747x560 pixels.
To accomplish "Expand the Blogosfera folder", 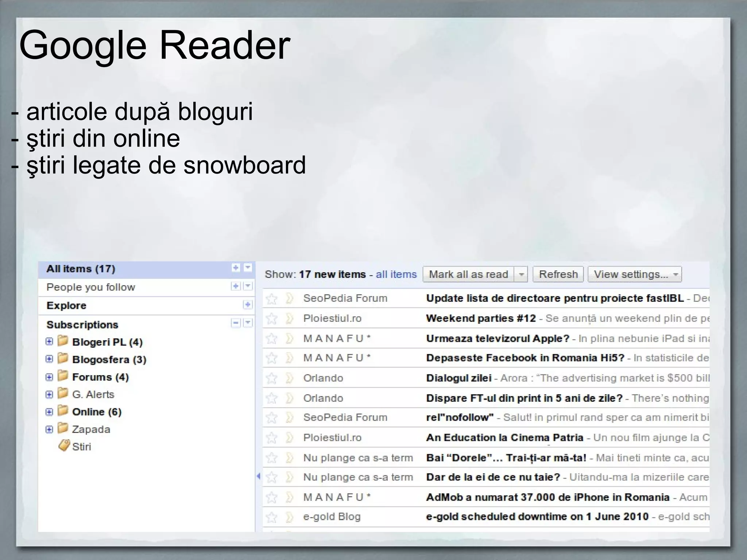I will [49, 359].
